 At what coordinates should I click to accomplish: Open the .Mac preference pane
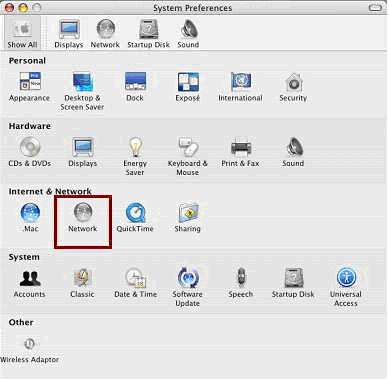(x=30, y=218)
